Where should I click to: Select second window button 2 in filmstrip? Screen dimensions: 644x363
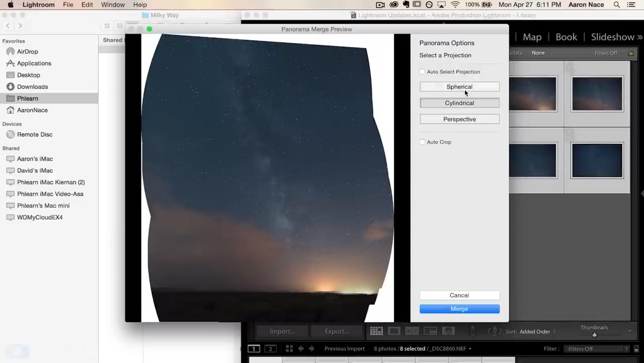pyautogui.click(x=270, y=349)
